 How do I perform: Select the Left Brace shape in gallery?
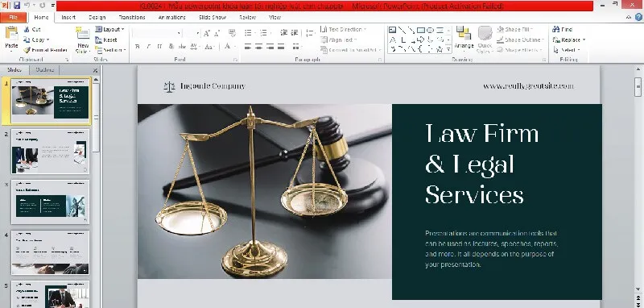[x=420, y=49]
